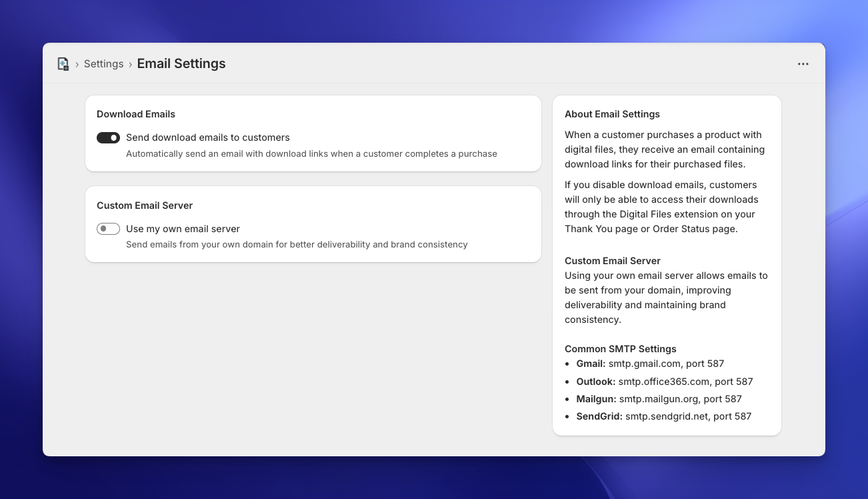Select the Email Settings breadcrumb title
The image size is (868, 499).
(181, 63)
